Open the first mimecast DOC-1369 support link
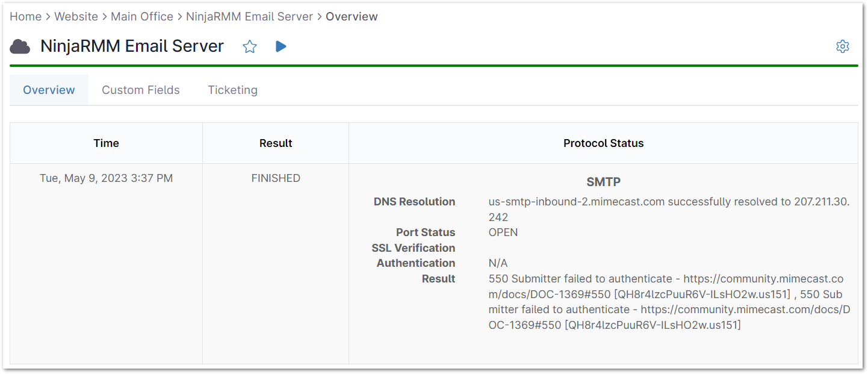This screenshot has width=868, height=374. click(x=764, y=278)
